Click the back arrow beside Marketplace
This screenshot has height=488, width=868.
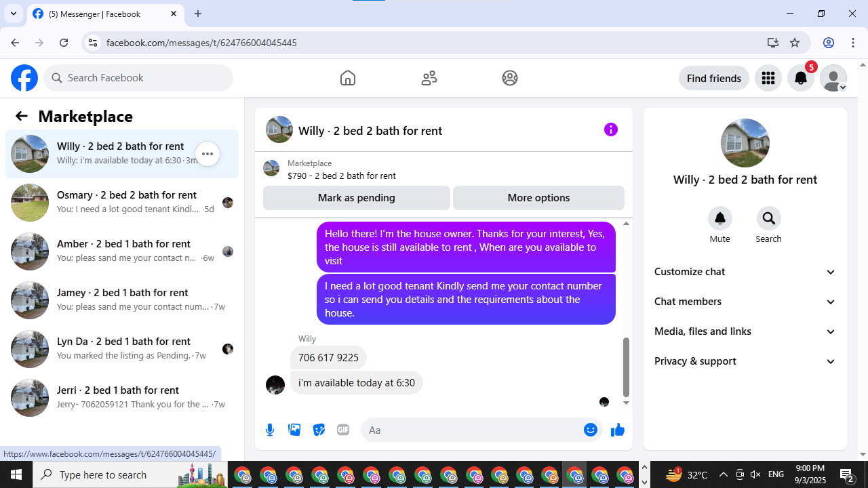[x=22, y=116]
